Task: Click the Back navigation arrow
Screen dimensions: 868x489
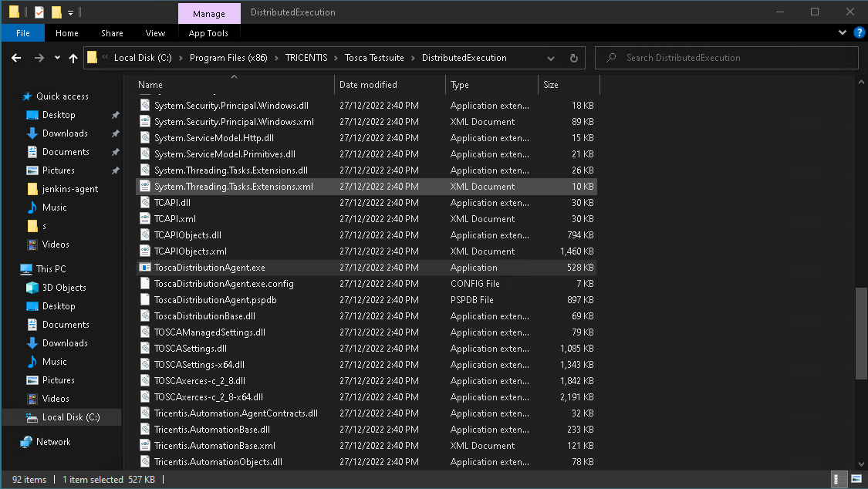Action: 16,58
